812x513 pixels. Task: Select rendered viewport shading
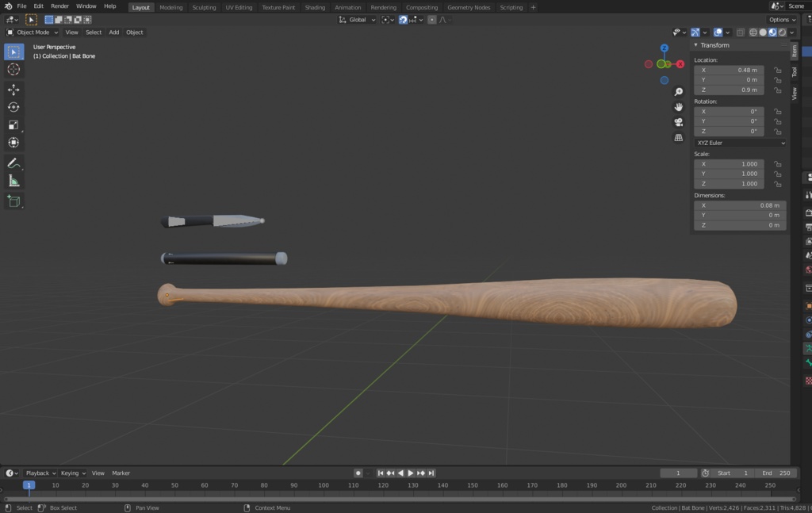pos(783,32)
